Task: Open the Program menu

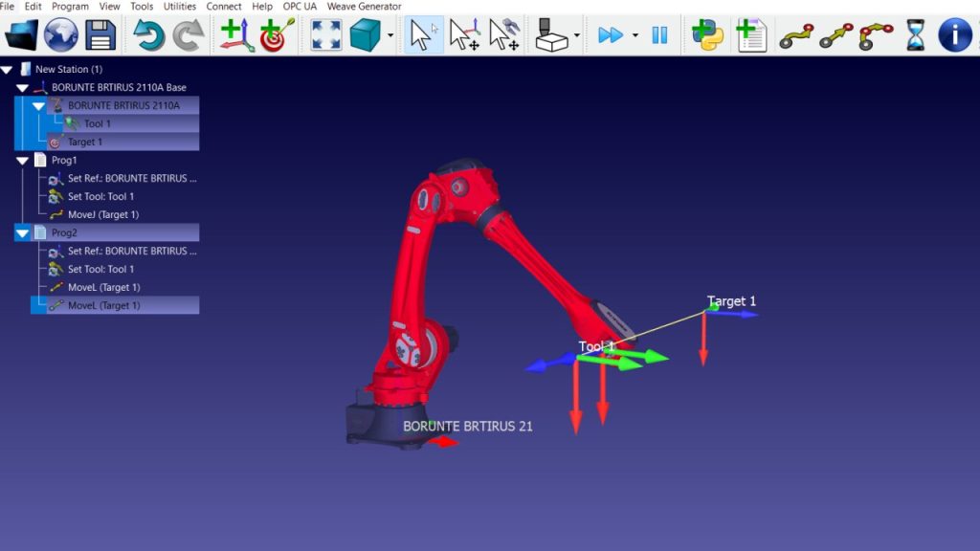Action: tap(70, 7)
